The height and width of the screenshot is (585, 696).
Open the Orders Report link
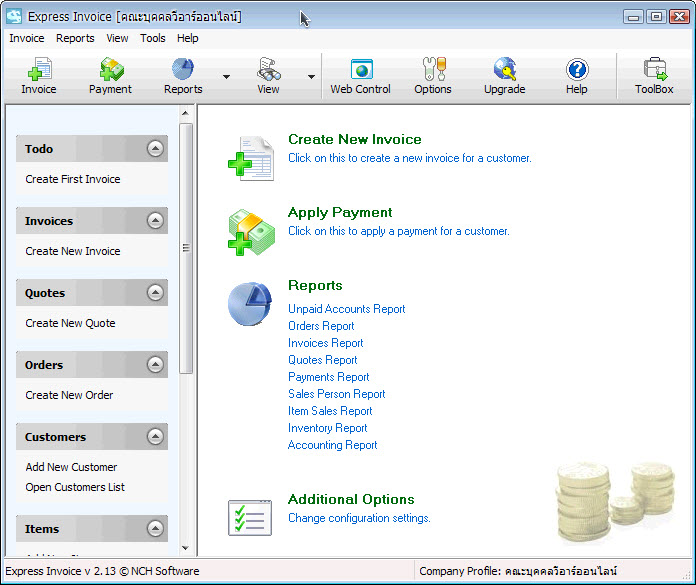point(321,326)
